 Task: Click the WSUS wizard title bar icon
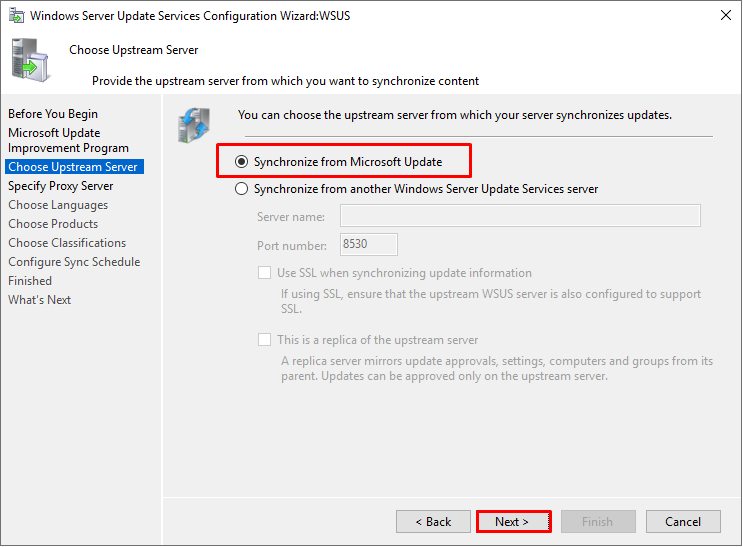click(16, 16)
